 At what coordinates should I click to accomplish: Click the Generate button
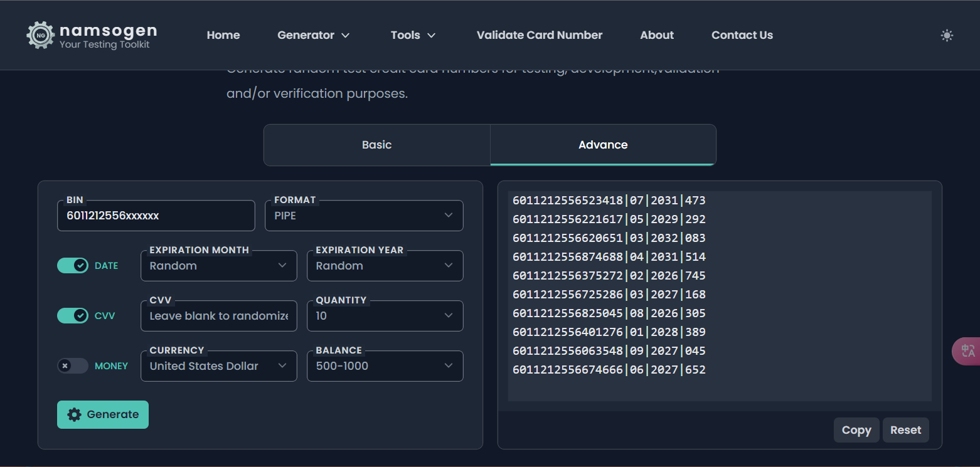(x=103, y=414)
